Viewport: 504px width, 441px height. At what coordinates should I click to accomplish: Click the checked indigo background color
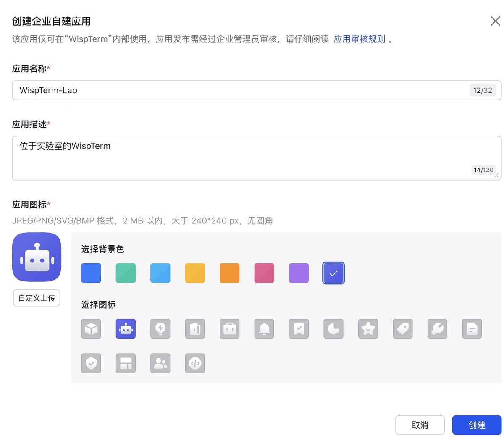(x=333, y=273)
